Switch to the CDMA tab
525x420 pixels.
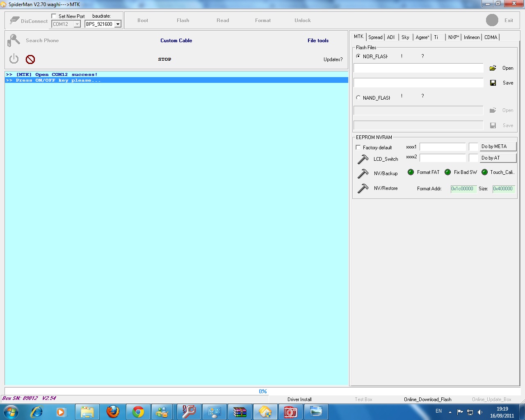coord(491,37)
